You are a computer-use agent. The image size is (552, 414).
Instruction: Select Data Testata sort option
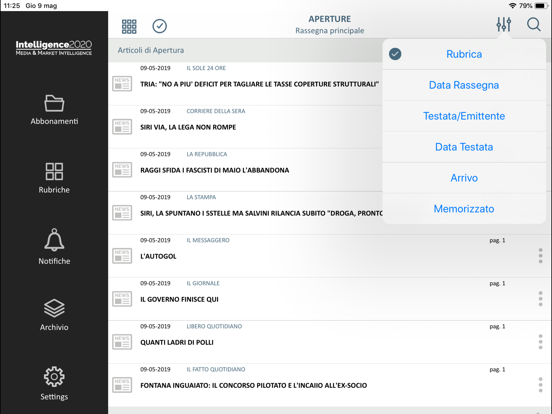click(464, 147)
